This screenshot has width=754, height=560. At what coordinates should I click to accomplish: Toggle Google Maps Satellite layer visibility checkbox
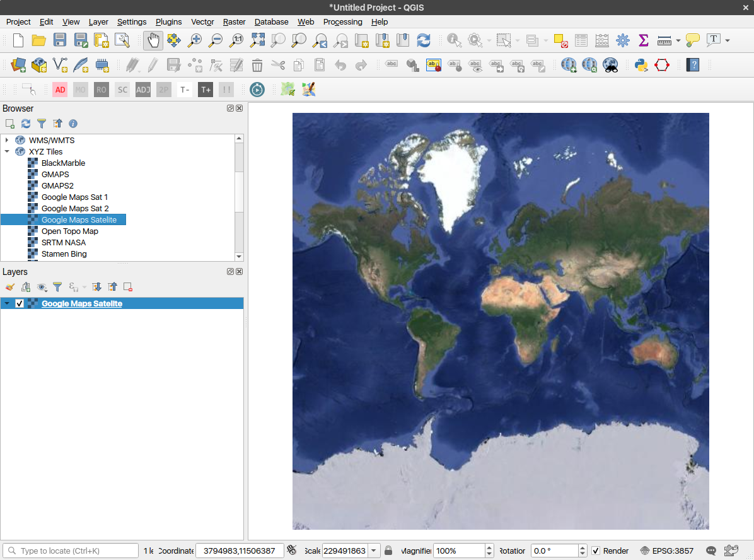coord(20,303)
